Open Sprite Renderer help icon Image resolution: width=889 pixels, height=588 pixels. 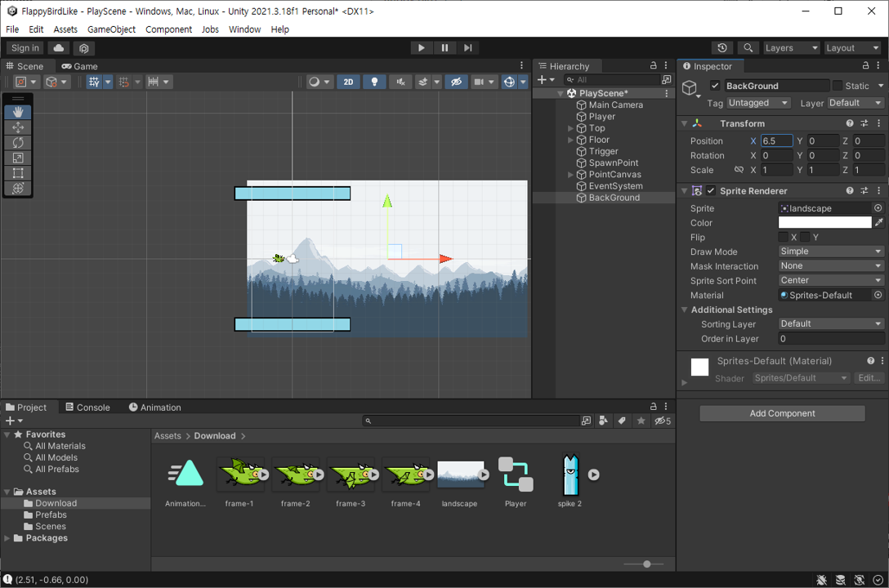pyautogui.click(x=849, y=191)
